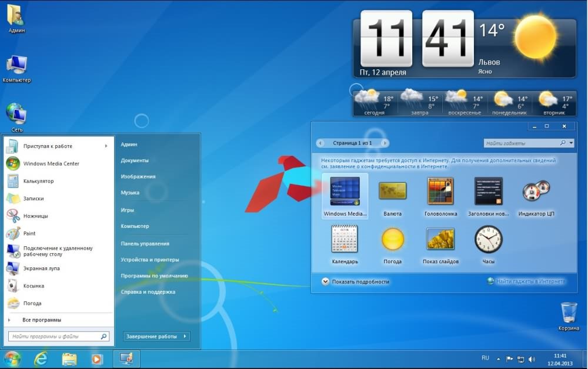Click the volume speaker icon in tray
588x369 pixels.
click(532, 358)
